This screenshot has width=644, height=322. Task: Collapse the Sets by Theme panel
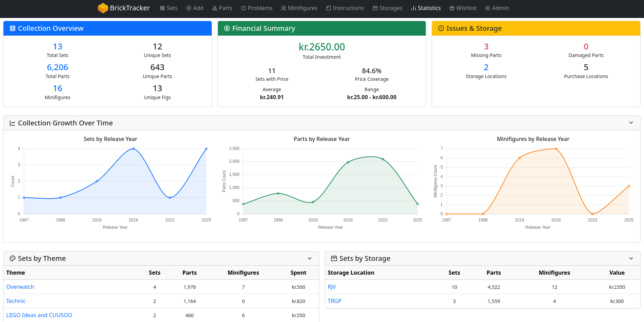click(310, 258)
